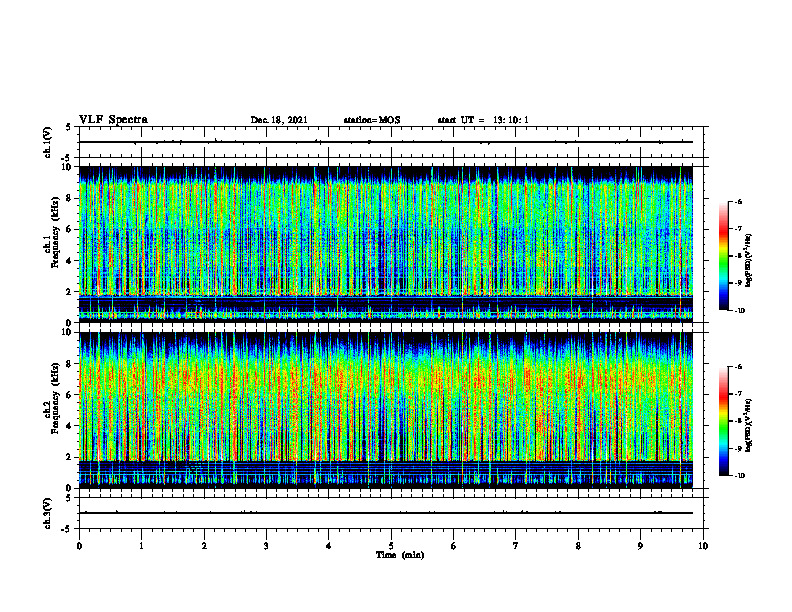Click the "6" kHz tick of ch.2 spectrogram

pyautogui.click(x=70, y=395)
